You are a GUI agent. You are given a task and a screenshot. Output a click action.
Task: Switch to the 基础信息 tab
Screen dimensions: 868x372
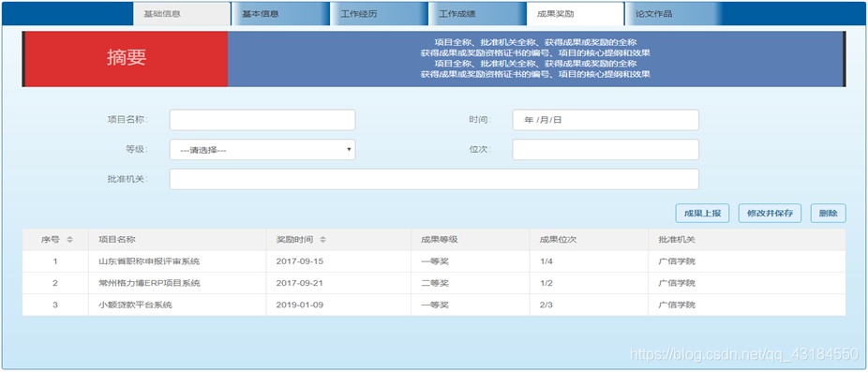click(182, 14)
